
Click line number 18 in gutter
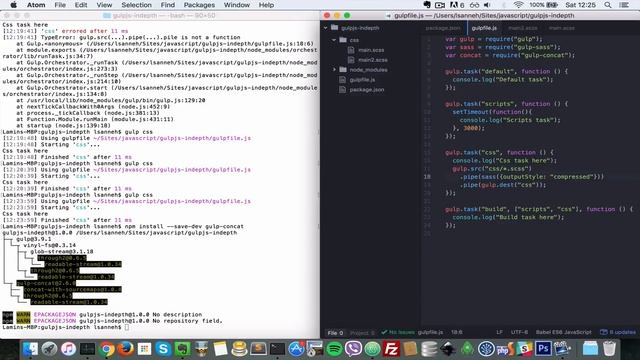427,177
